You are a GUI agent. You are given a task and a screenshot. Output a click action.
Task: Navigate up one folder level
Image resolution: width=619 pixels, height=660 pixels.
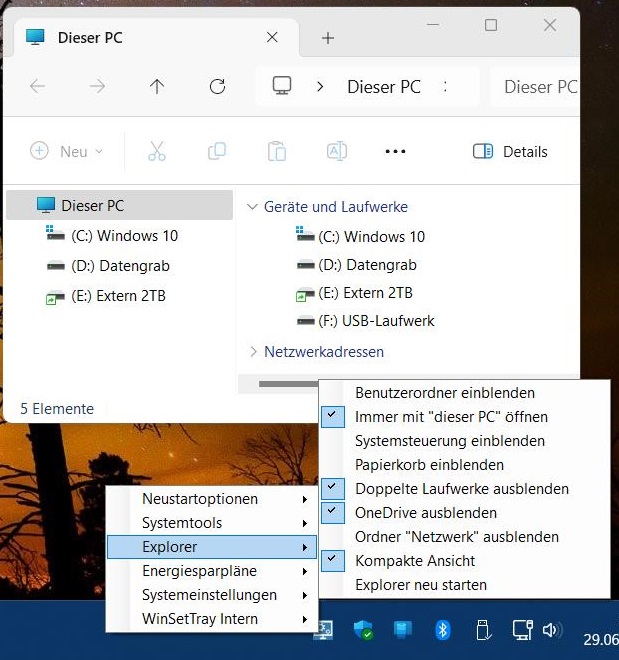(x=157, y=86)
